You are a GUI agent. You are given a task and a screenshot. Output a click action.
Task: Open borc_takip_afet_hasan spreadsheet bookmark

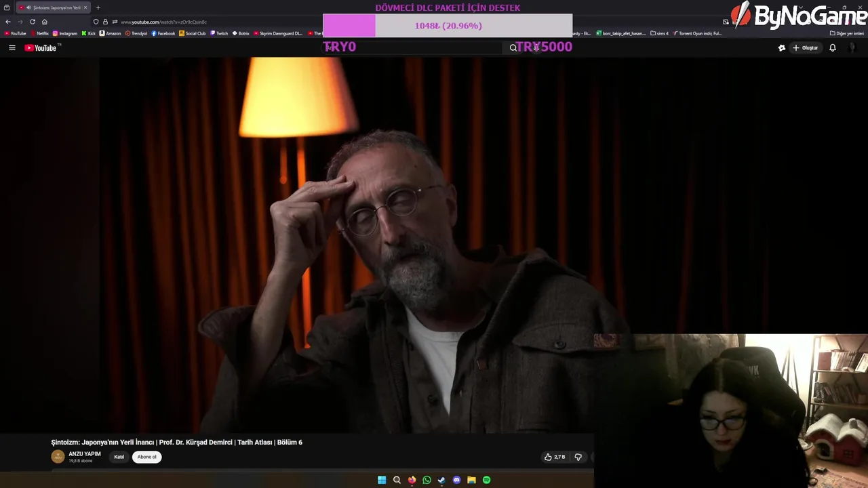click(620, 33)
